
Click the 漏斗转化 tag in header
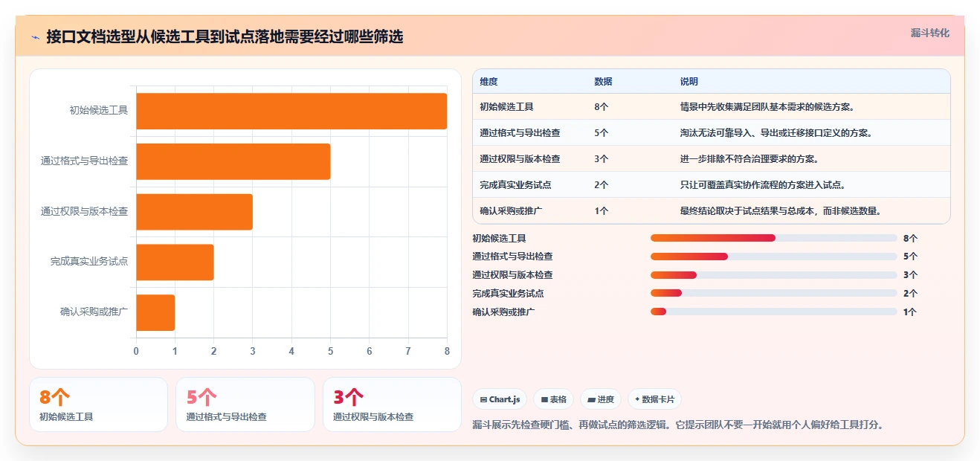coord(929,33)
